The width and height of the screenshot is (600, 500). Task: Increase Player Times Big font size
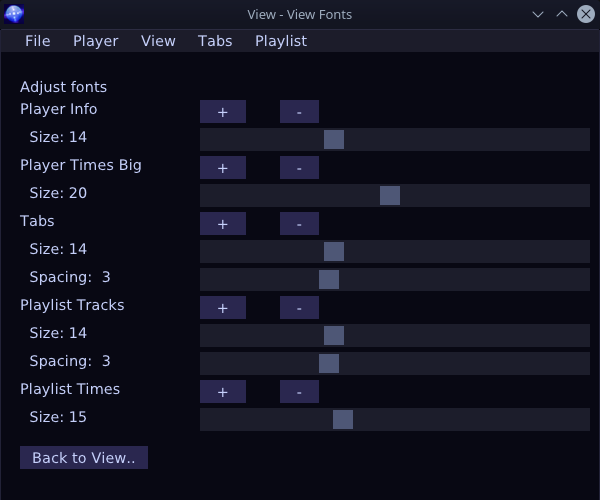tap(223, 168)
